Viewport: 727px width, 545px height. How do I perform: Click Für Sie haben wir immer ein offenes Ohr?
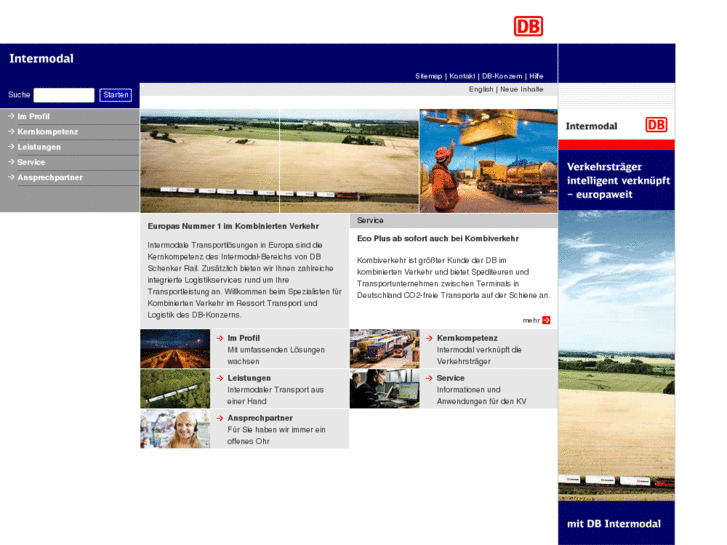click(276, 435)
